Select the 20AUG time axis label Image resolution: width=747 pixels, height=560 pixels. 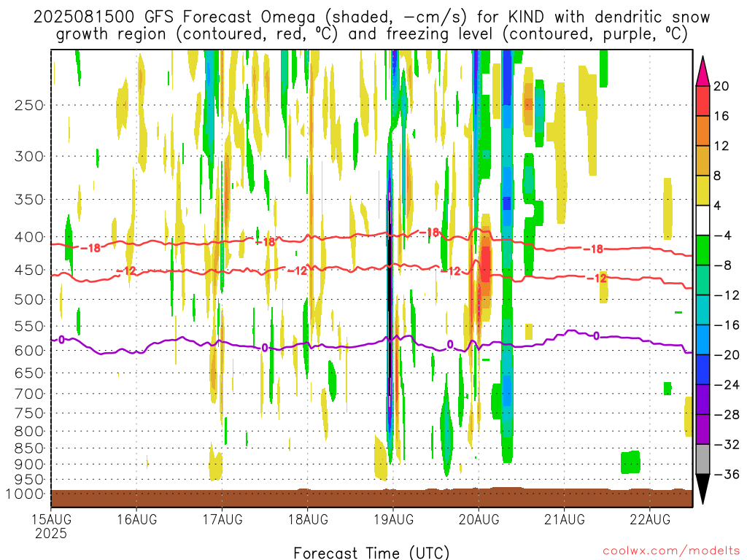(479, 519)
